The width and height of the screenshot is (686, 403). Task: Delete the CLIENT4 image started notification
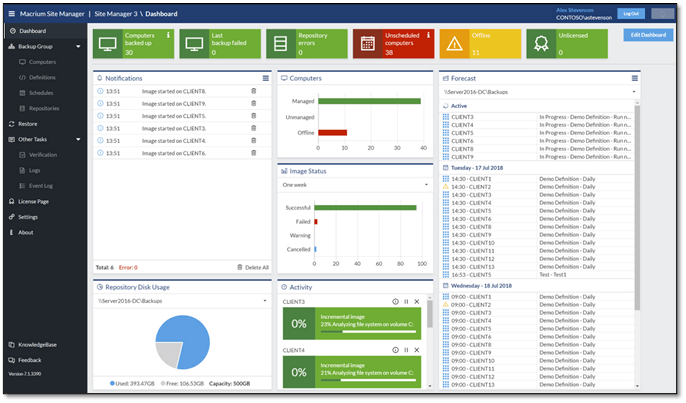(254, 140)
